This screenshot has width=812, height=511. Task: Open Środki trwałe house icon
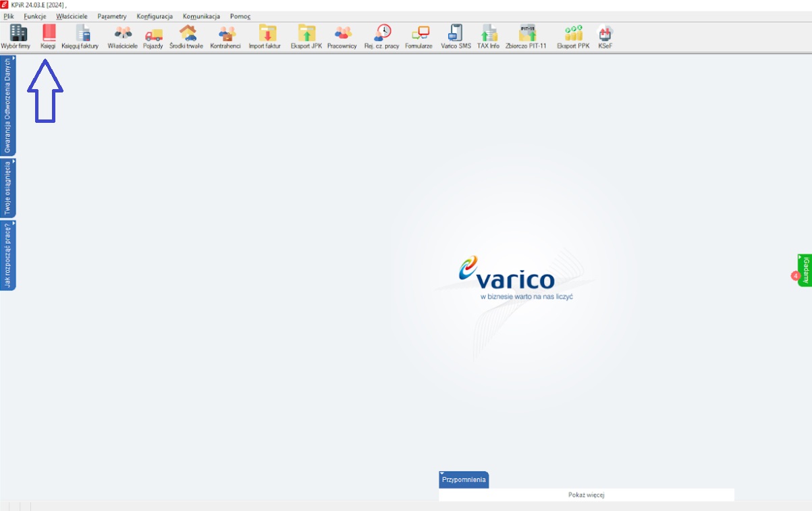click(186, 37)
